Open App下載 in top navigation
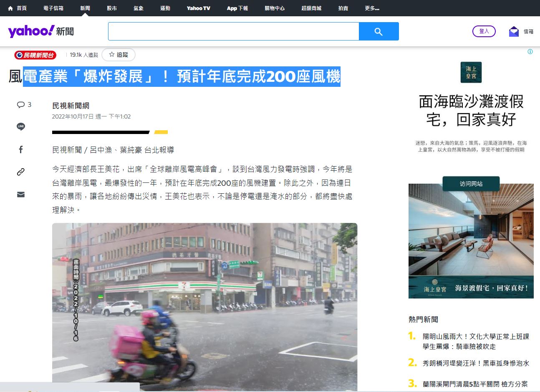540x392 pixels. 237,8
